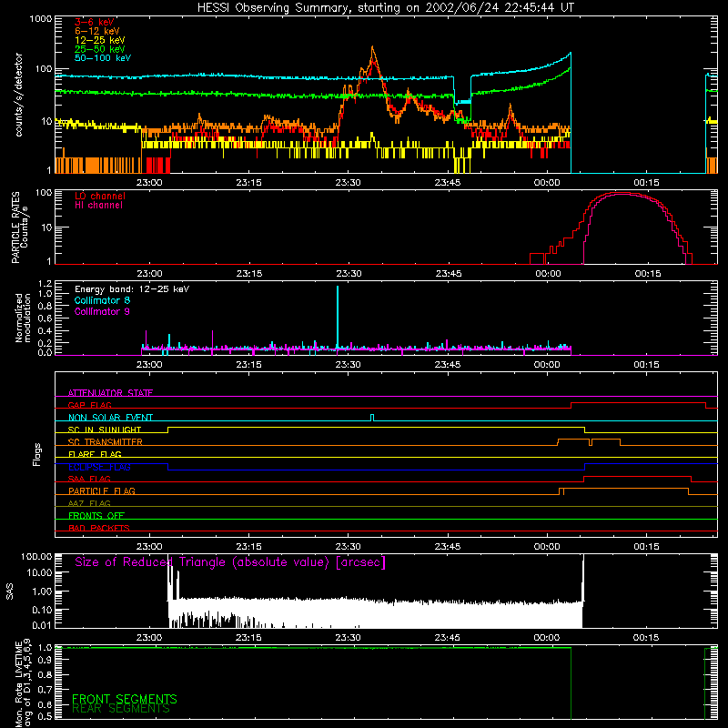Viewport: 728px width, 728px height.
Task: Select the GAP FLAG label
Action: click(x=89, y=405)
